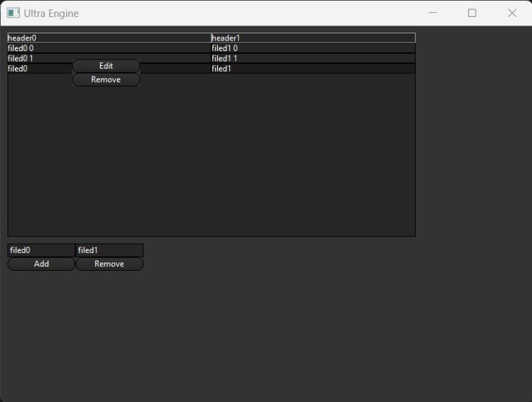Image resolution: width=532 pixels, height=402 pixels.
Task: Click the empty area inside the list view
Action: coord(213,156)
